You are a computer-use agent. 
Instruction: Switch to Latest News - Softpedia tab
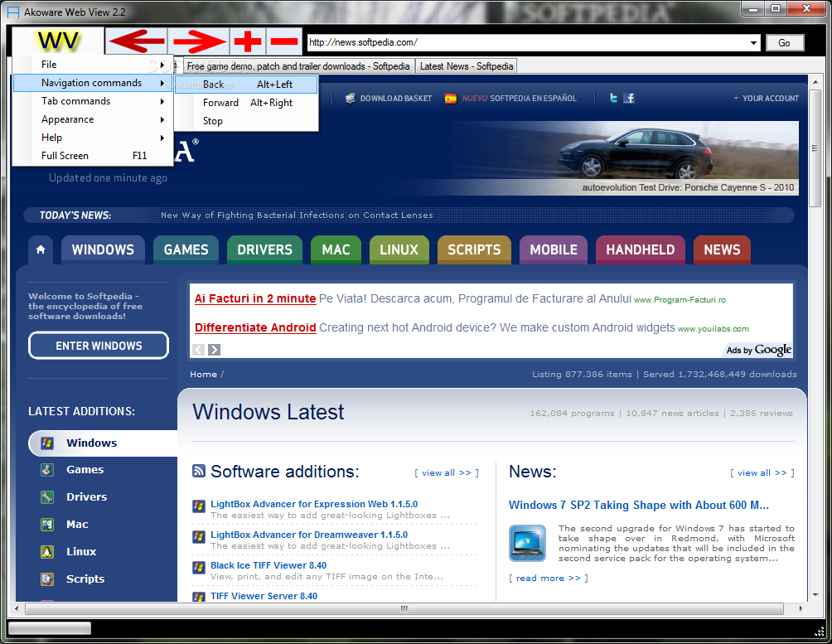pyautogui.click(x=467, y=66)
